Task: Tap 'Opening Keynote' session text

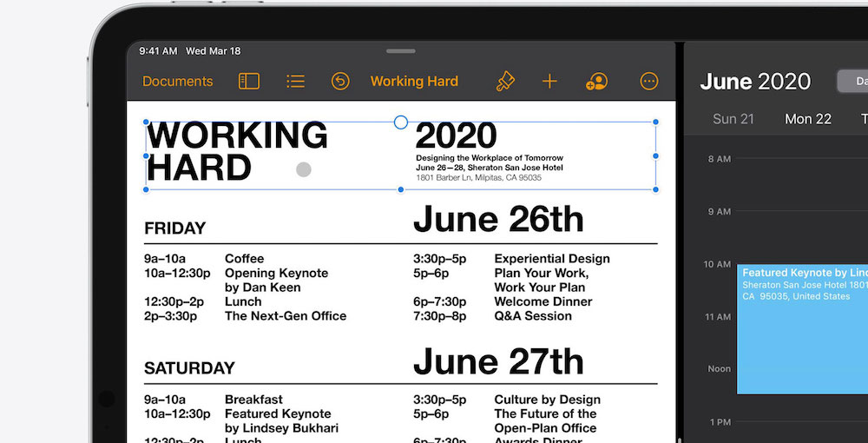Action: 276,273
